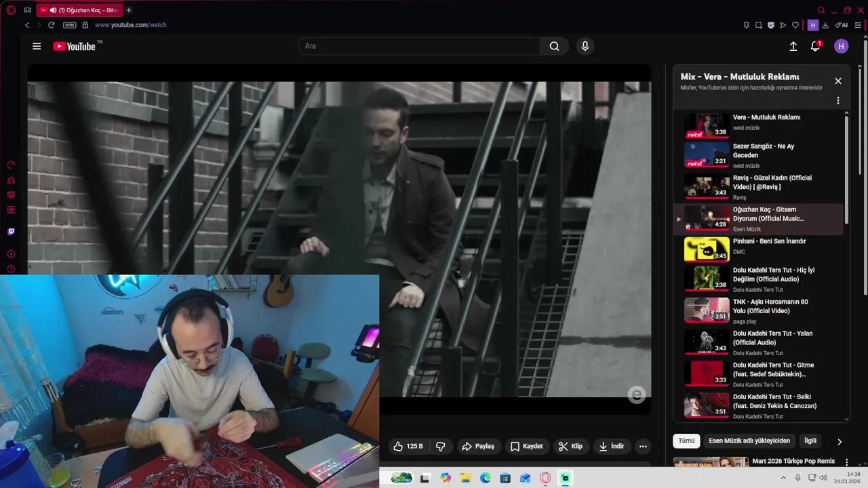
Task: Open Mix playlist three-dot options
Action: click(x=838, y=100)
